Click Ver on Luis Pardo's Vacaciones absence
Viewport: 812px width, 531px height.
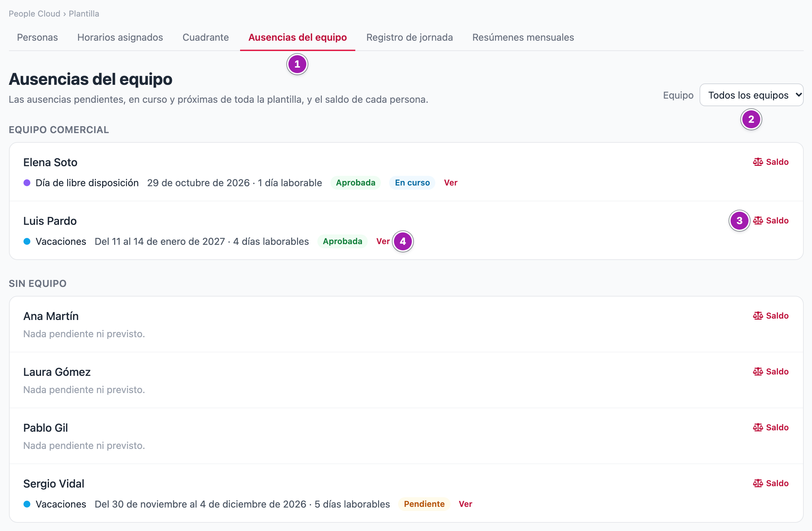click(383, 241)
